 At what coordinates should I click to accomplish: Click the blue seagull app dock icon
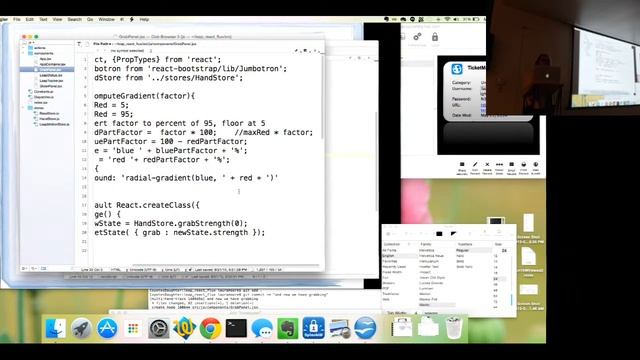365,329
